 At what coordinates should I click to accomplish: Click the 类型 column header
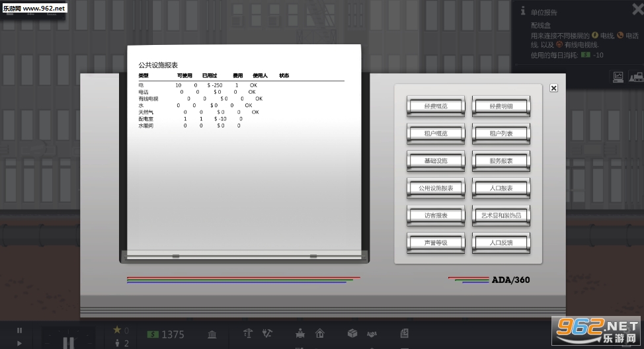[143, 75]
